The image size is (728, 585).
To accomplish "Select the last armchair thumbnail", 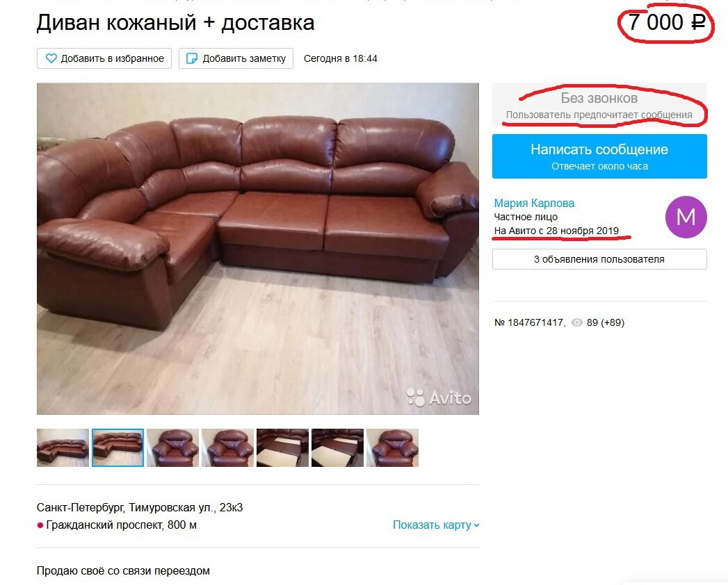I will (392, 447).
